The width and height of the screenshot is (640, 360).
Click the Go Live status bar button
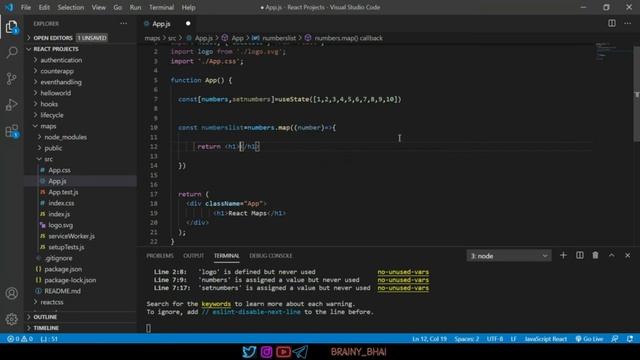(589, 339)
